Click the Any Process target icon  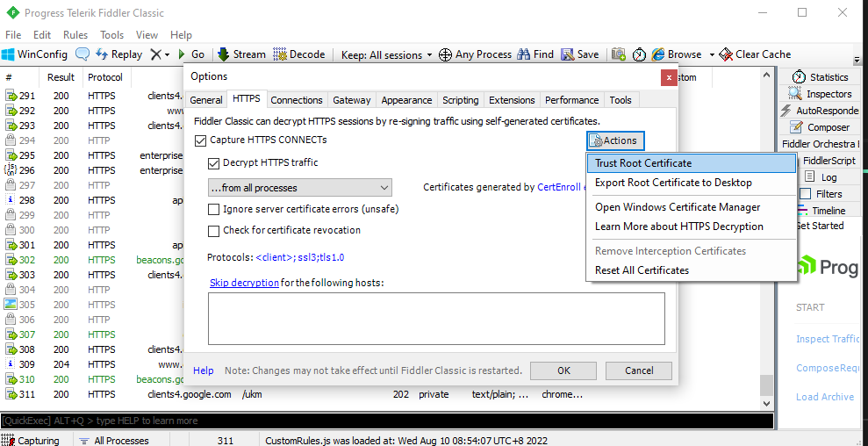(x=445, y=54)
